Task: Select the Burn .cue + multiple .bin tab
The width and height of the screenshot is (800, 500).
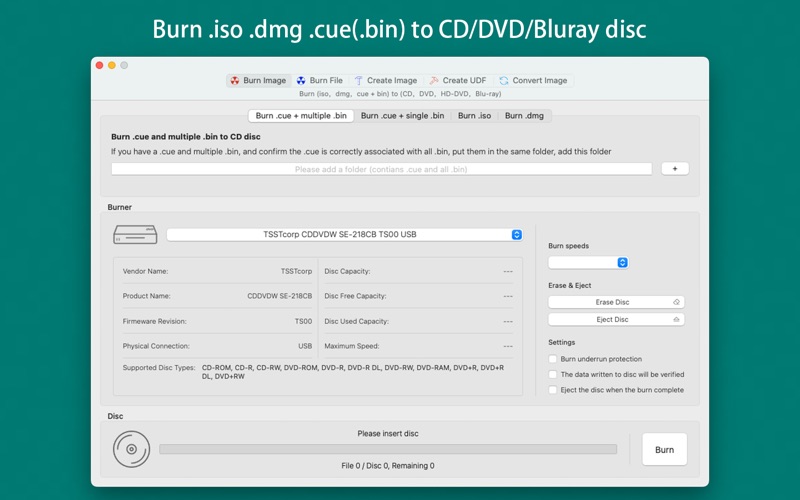Action: pos(301,116)
